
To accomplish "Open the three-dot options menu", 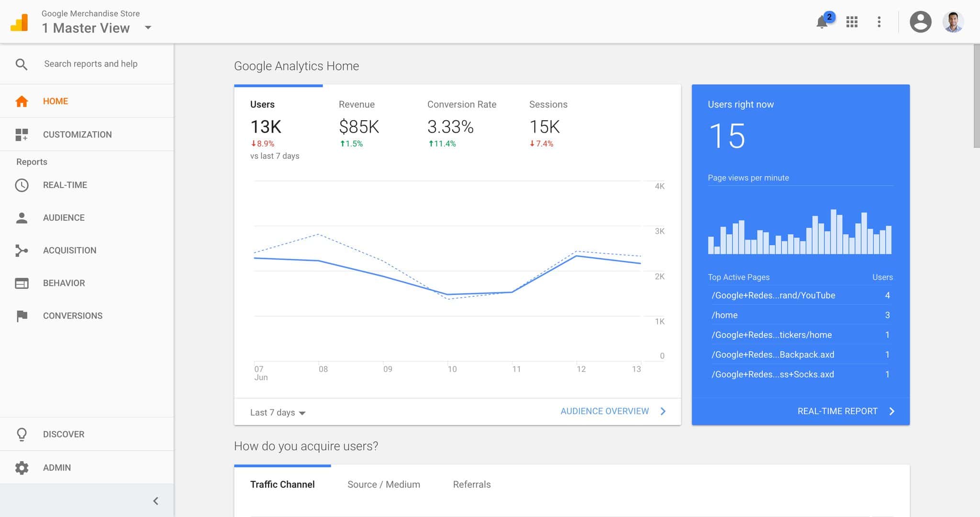I will pos(879,22).
